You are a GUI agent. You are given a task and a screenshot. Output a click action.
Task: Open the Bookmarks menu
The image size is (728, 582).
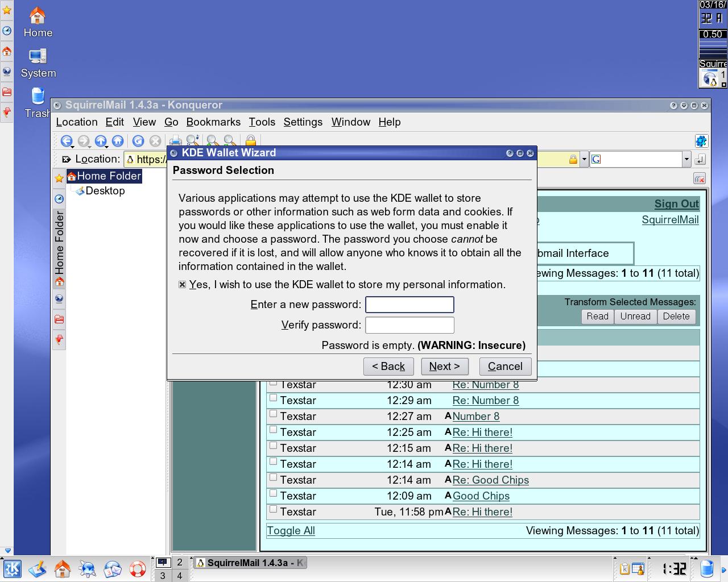[213, 122]
